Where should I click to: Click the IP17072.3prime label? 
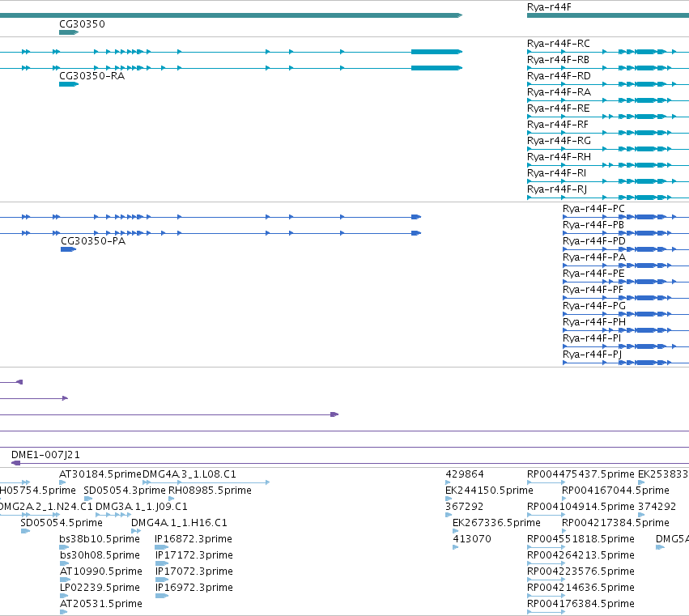point(194,571)
